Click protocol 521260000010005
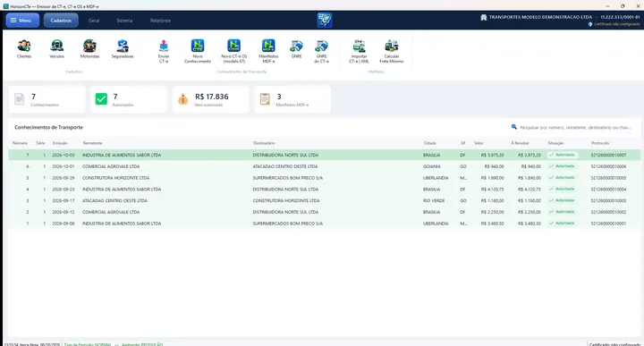Viewport: 644px width, 346px height. click(x=608, y=178)
